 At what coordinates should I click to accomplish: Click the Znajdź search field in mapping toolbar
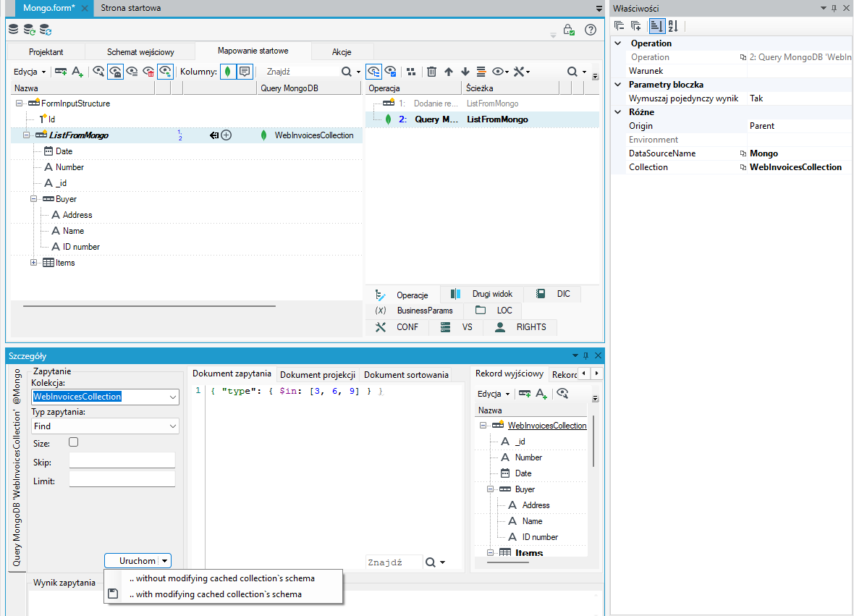(300, 72)
